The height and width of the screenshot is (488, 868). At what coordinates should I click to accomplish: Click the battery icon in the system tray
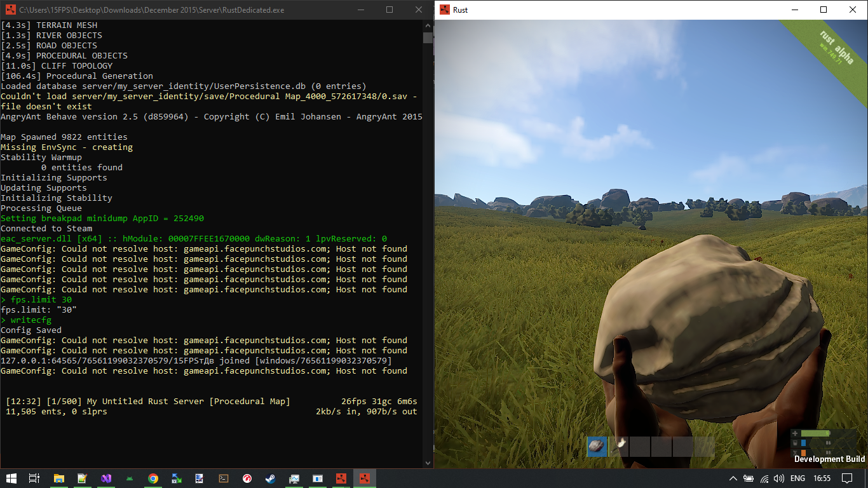[749, 478]
